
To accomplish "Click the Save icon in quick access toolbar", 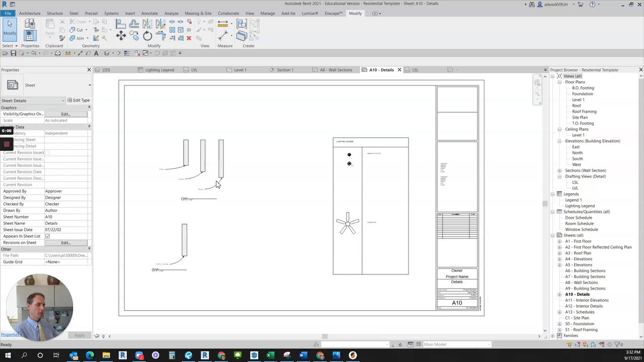I will point(14,53).
